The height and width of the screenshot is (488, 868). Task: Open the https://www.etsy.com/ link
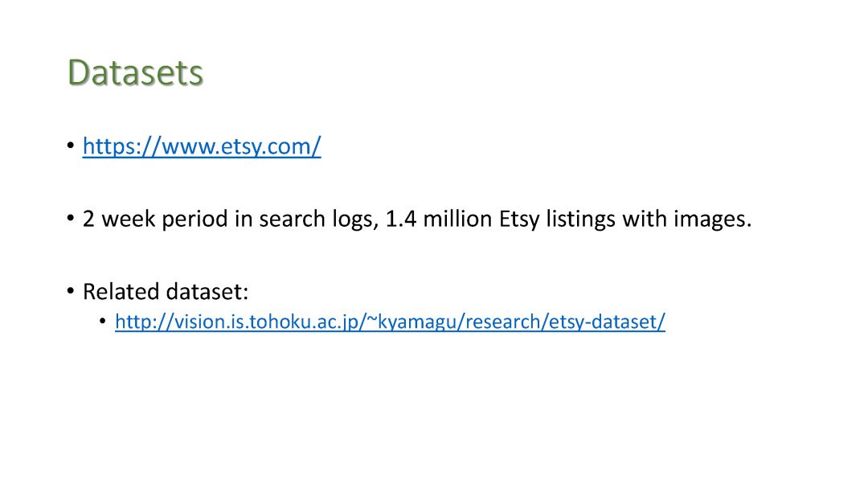pyautogui.click(x=202, y=146)
